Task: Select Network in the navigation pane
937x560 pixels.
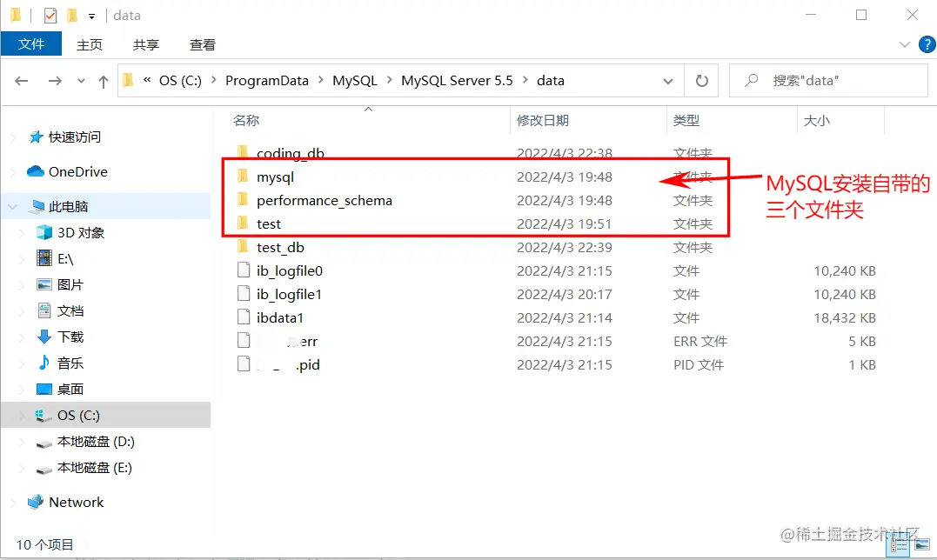Action: click(76, 503)
